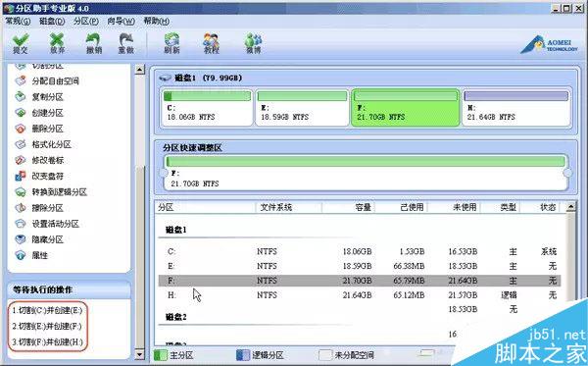Select 改变盘符 (Change Drive Letter) in sidebar

(x=39, y=176)
